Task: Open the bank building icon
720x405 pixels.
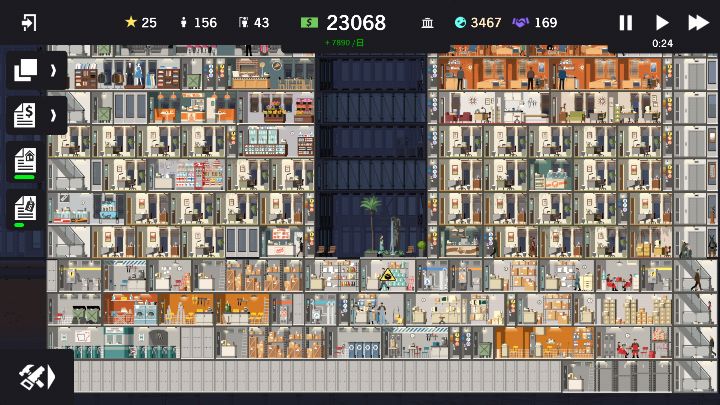Action: point(427,23)
